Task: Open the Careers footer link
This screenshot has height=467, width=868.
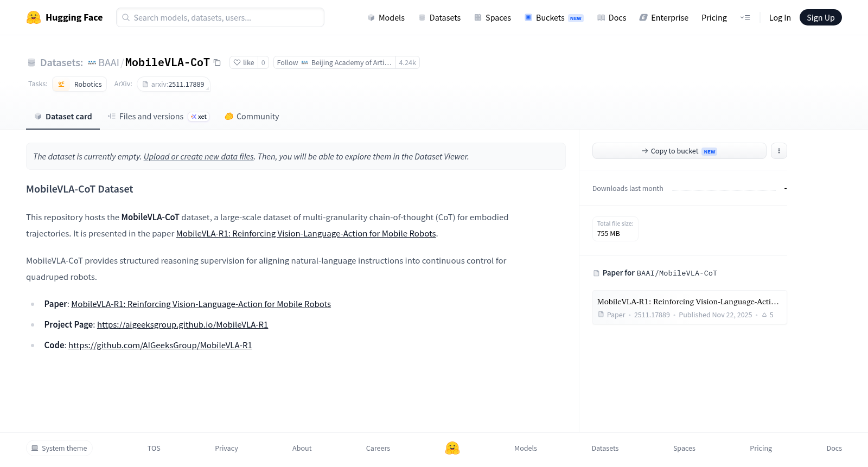Action: 378,448
